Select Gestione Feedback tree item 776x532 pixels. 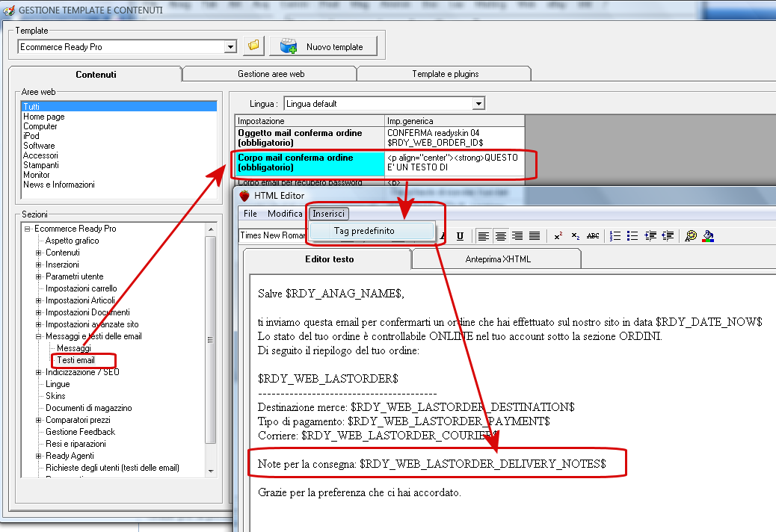80,432
